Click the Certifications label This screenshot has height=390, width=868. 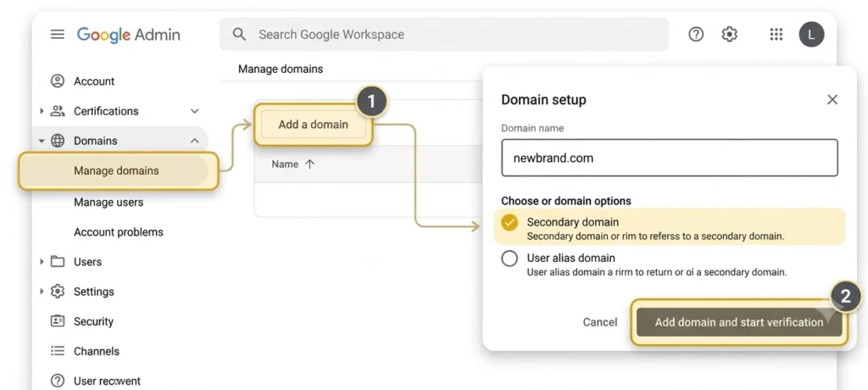click(106, 111)
